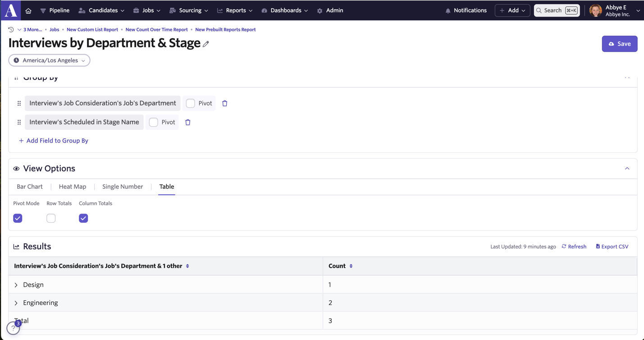
Task: Grab the drag handle for Job's Department field
Action: click(x=19, y=103)
